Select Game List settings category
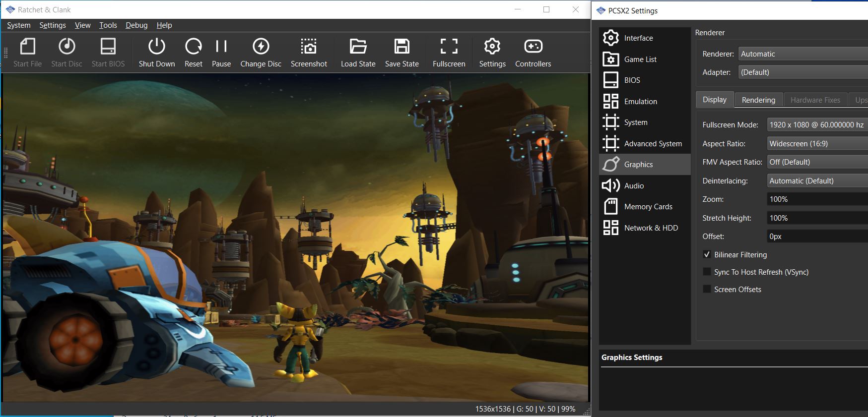This screenshot has height=417, width=868. [x=645, y=59]
